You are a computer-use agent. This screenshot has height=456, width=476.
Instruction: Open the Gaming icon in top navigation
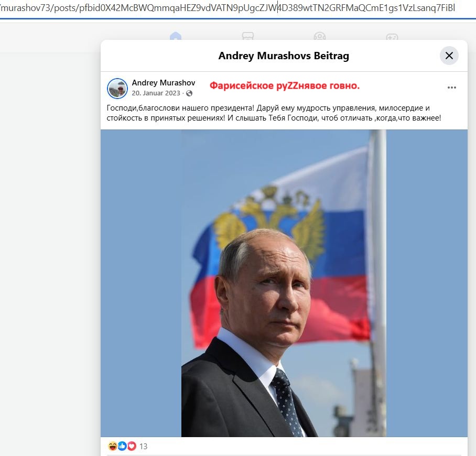[392, 37]
